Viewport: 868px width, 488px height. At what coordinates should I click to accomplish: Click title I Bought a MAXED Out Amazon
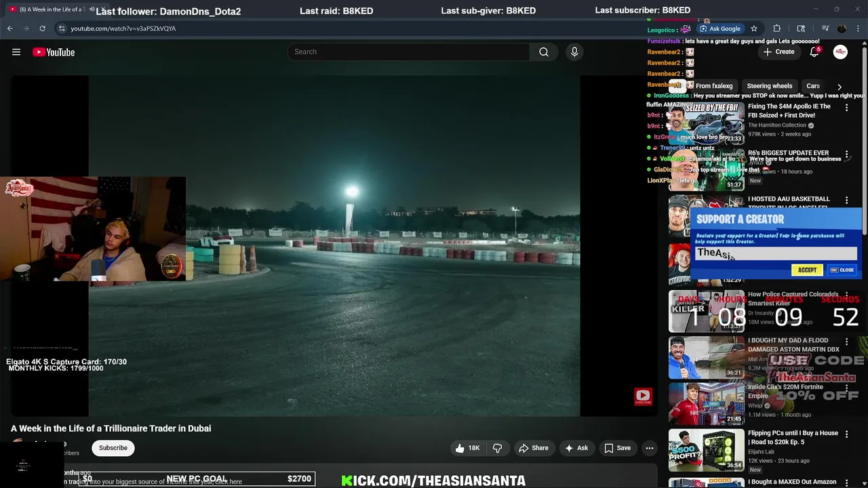pyautogui.click(x=792, y=482)
